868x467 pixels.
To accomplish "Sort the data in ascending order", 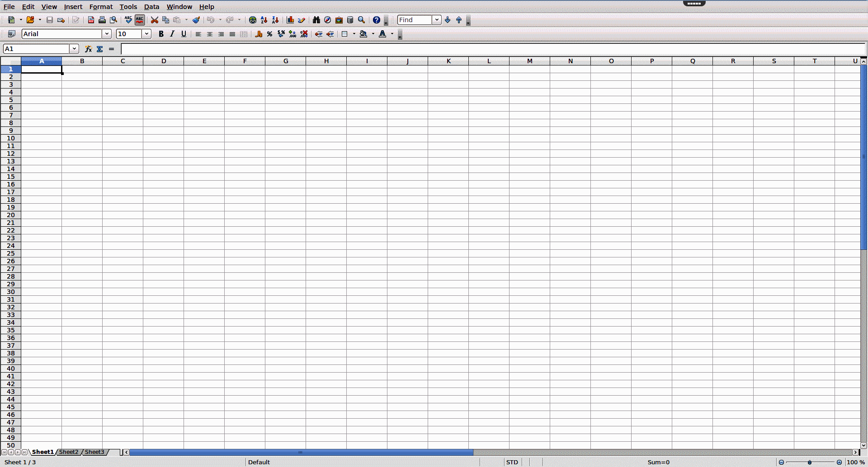I will point(263,20).
